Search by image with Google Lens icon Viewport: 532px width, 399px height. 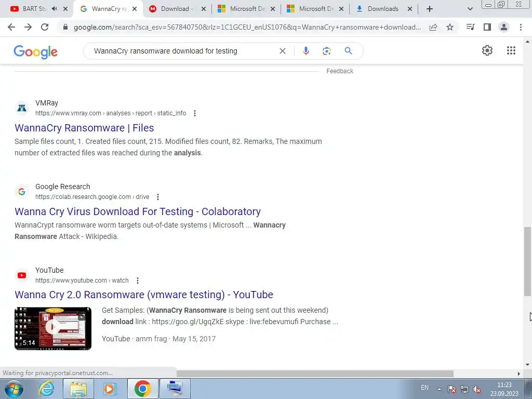[326, 51]
